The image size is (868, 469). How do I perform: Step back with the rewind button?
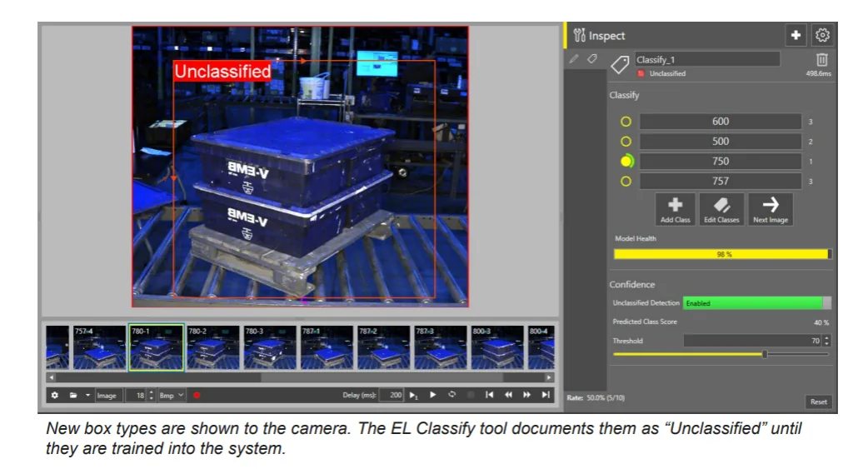tap(508, 394)
